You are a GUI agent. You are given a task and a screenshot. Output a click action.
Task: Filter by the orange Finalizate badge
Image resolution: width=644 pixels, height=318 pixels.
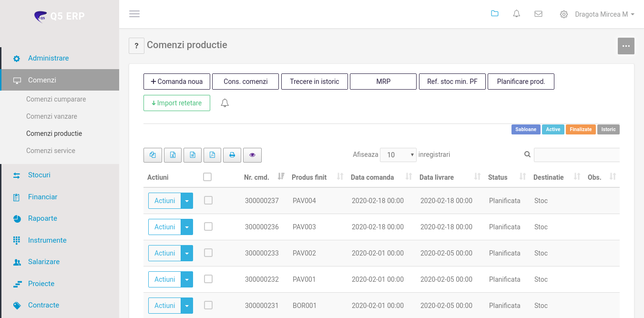pyautogui.click(x=580, y=130)
